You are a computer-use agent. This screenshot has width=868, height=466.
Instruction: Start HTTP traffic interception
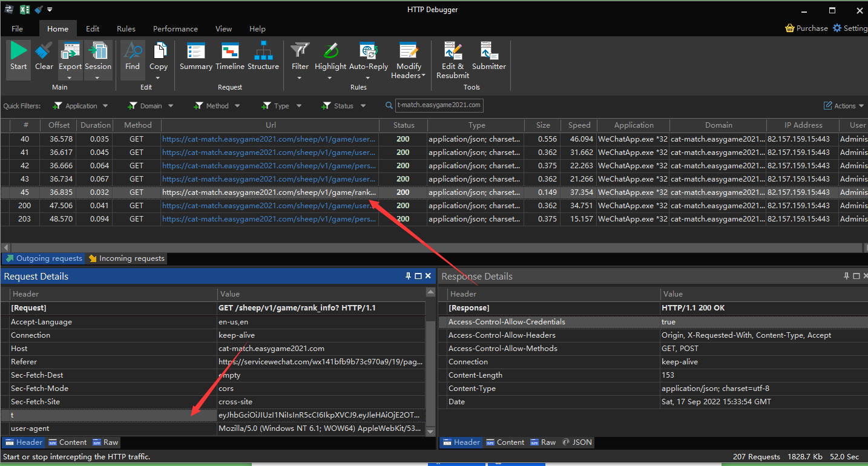coord(18,56)
